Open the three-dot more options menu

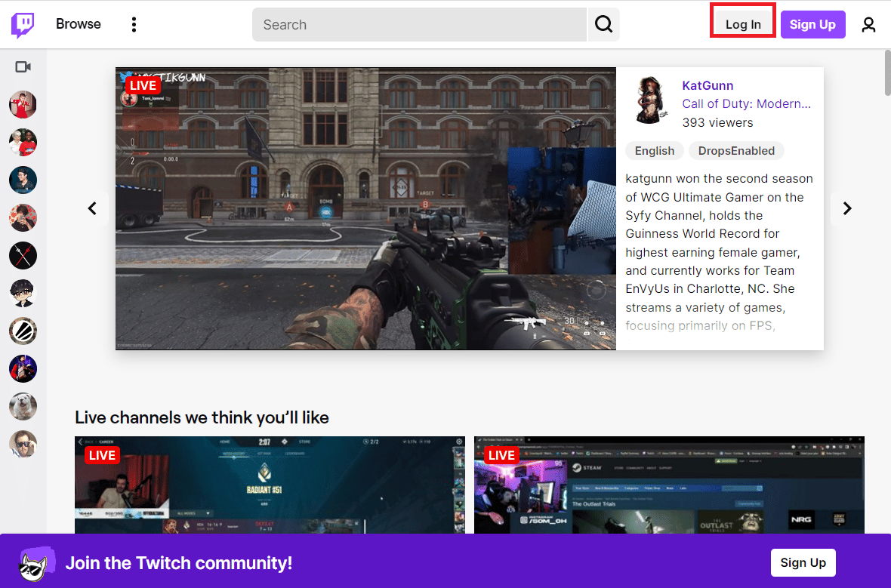coord(134,23)
